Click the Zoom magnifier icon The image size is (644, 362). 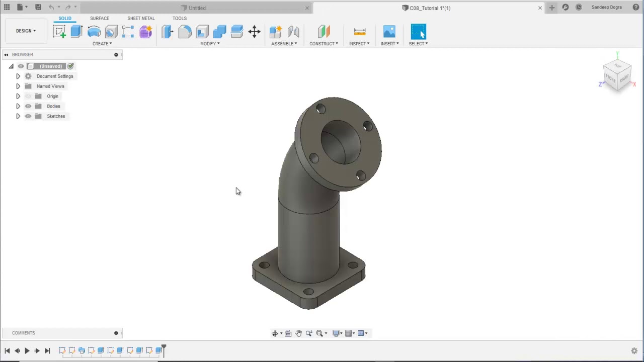pos(309,333)
